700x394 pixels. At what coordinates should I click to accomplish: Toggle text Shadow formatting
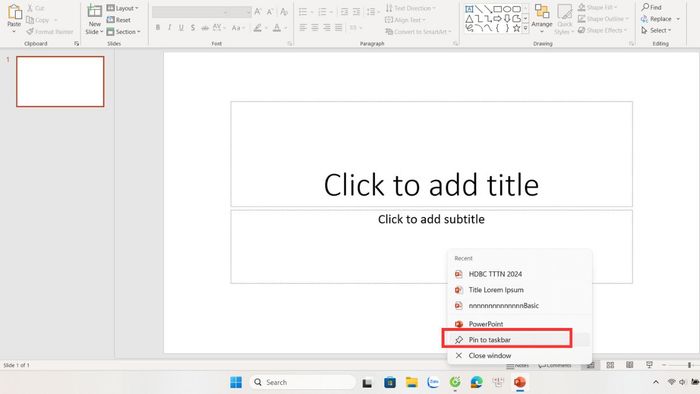tap(192, 28)
